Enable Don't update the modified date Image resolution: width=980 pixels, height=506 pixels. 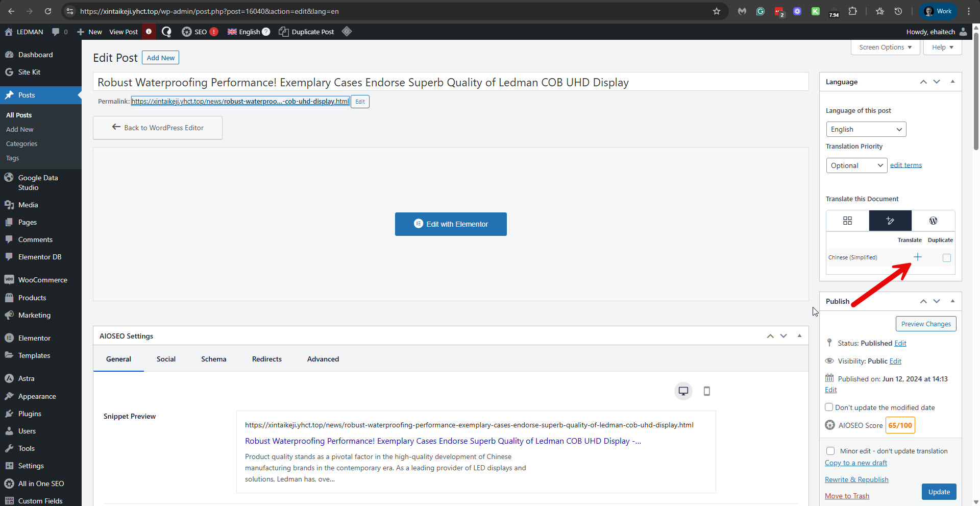(829, 407)
